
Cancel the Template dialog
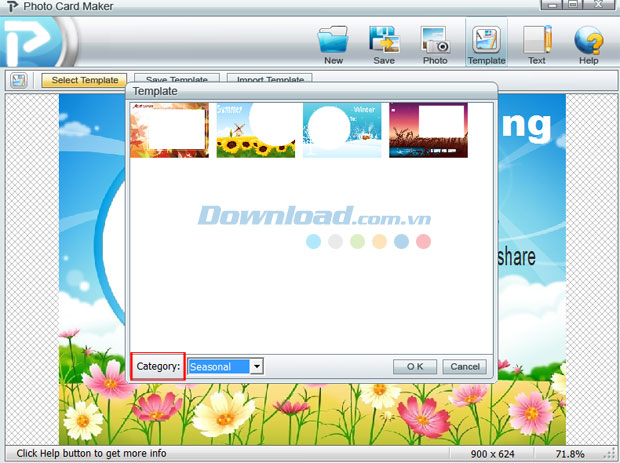coord(465,367)
